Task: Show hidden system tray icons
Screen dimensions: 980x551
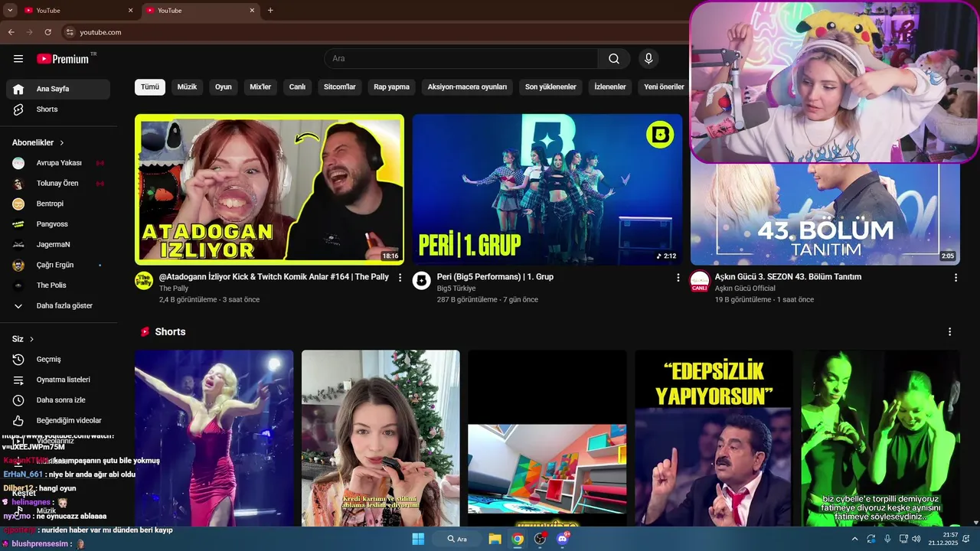Action: [854, 539]
